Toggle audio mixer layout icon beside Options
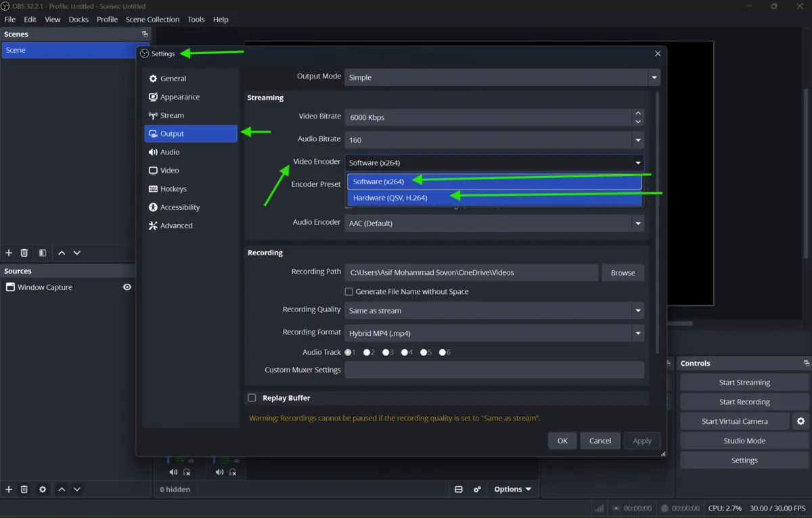Viewport: 812px width, 518px height. click(458, 489)
